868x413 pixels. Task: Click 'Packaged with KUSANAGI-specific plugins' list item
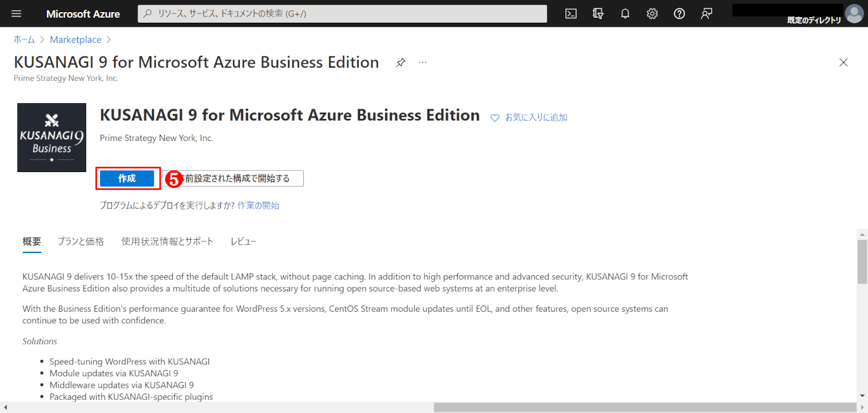[131, 397]
